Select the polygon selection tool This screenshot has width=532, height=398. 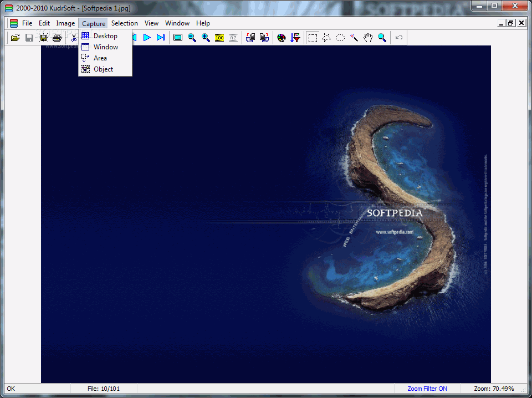[x=326, y=38]
